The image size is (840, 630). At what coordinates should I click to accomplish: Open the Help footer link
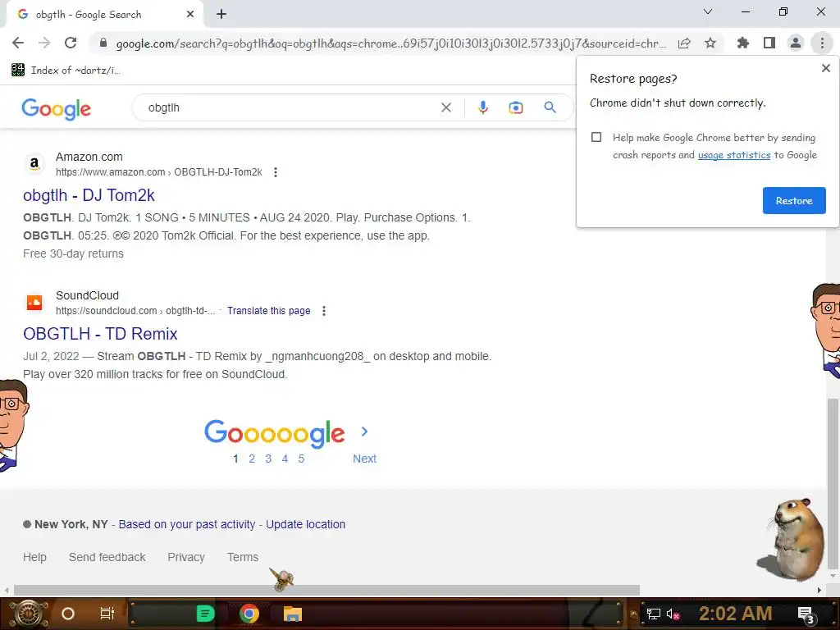(x=34, y=557)
